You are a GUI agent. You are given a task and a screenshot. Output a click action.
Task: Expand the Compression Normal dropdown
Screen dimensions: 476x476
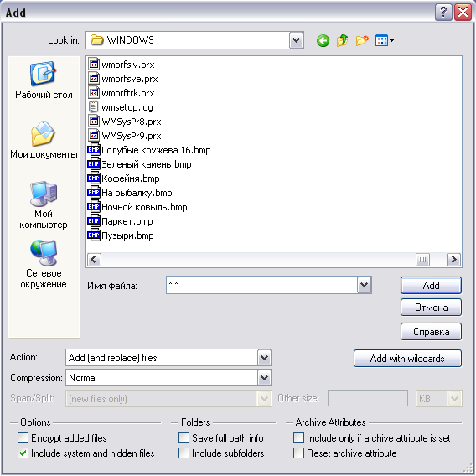264,378
